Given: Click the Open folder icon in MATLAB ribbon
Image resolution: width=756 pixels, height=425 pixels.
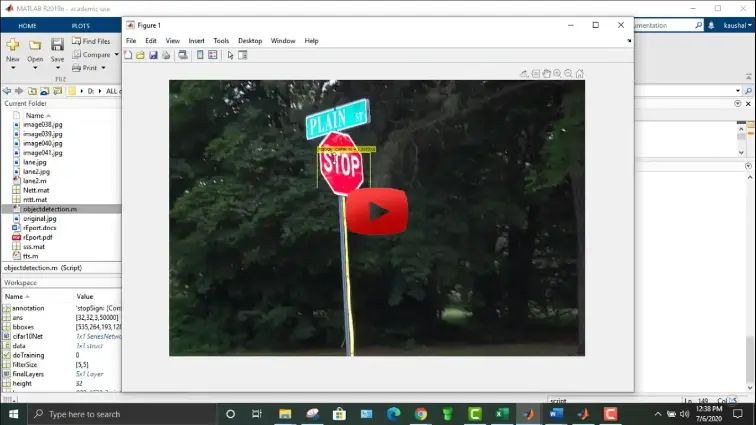Looking at the screenshot, I should pos(35,45).
